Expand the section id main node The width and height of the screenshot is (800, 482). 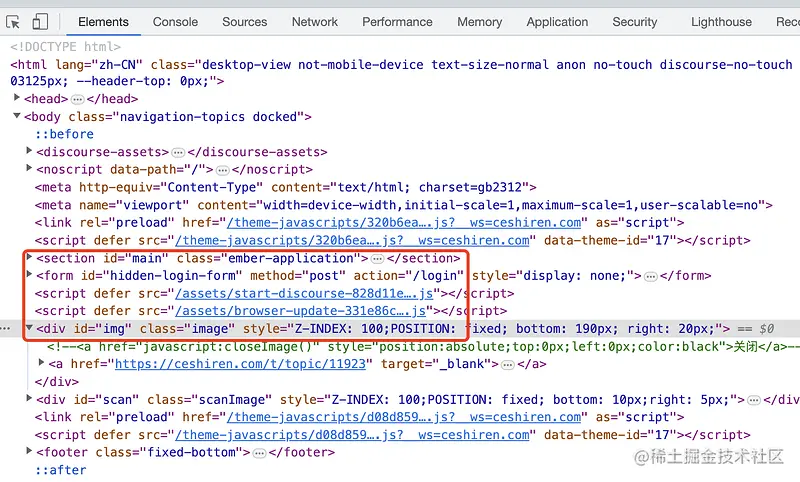click(x=29, y=257)
